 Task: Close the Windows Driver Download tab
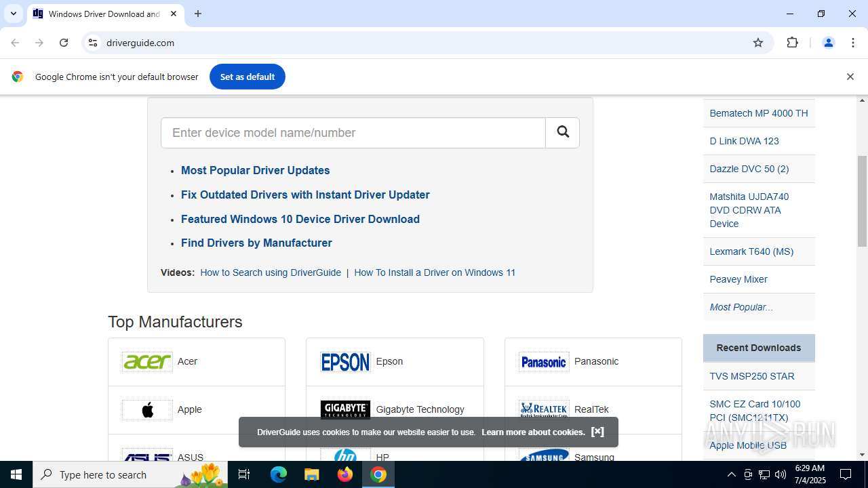[x=174, y=14]
